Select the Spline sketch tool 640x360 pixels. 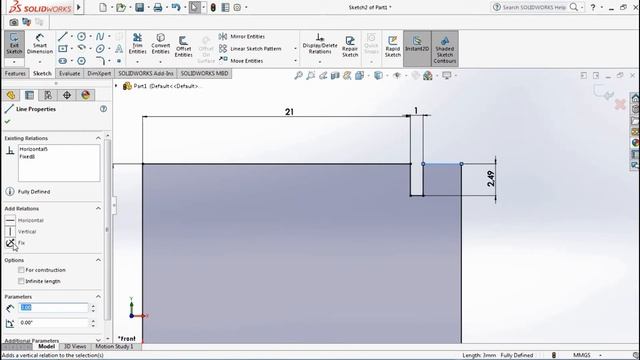pos(100,37)
